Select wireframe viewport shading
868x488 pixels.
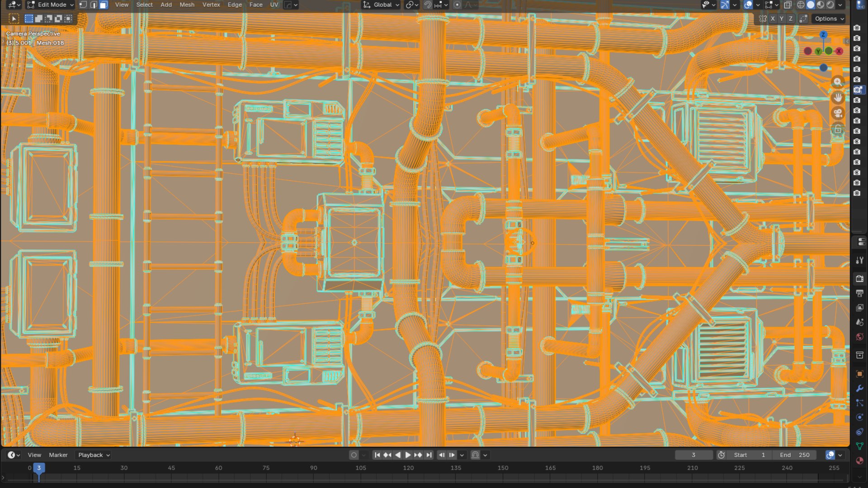[801, 5]
